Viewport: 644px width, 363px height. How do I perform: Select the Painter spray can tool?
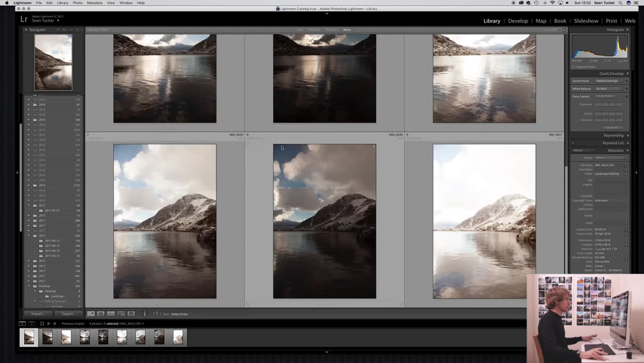(x=144, y=314)
